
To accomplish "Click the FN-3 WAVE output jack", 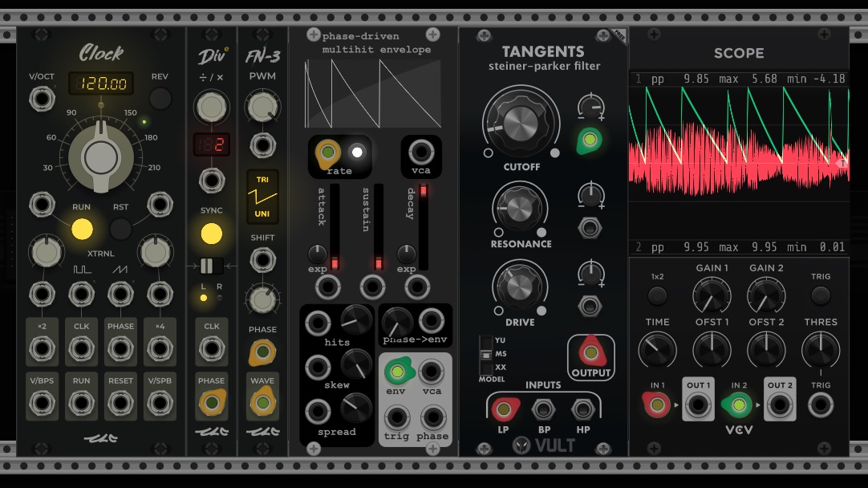I will [x=262, y=403].
